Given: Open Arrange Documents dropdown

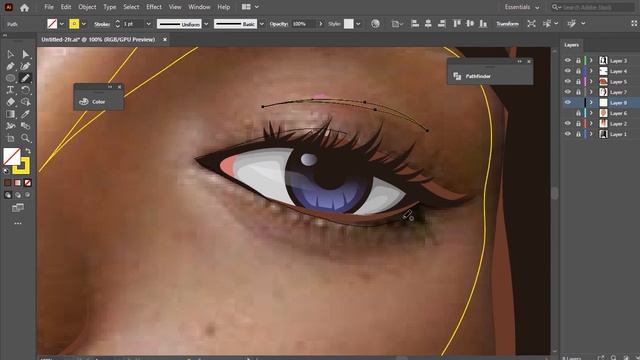Looking at the screenshot, I should (x=251, y=7).
